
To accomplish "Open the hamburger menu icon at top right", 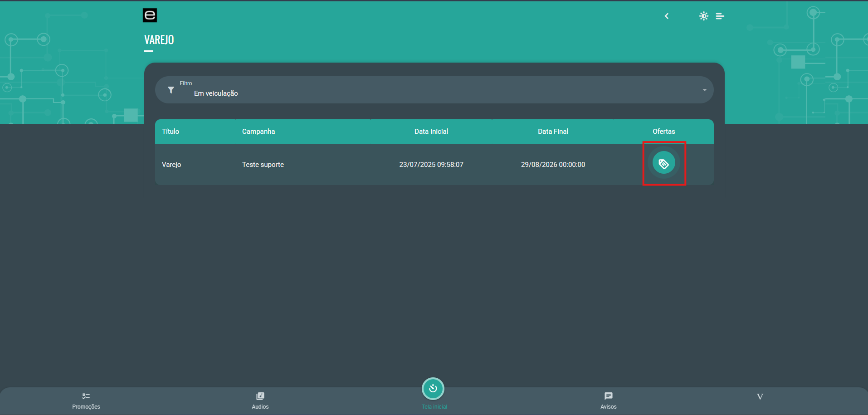I will tap(720, 16).
